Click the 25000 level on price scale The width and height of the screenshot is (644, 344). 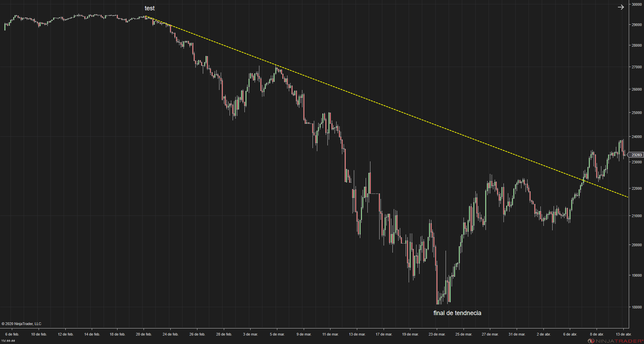pos(637,113)
